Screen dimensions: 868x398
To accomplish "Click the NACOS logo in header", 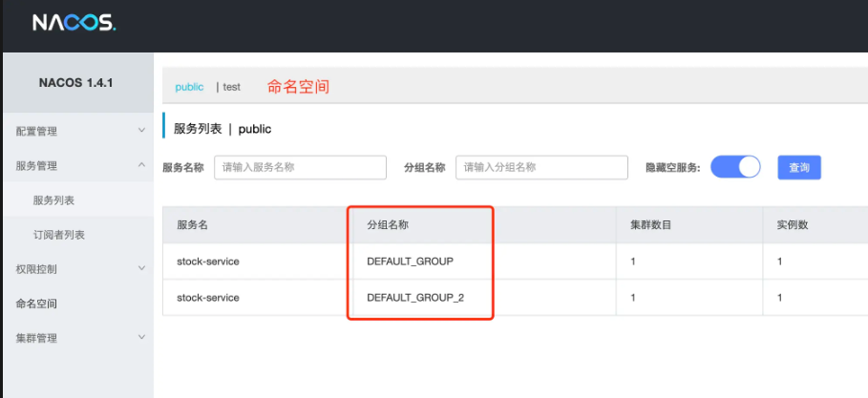I will 74,23.
